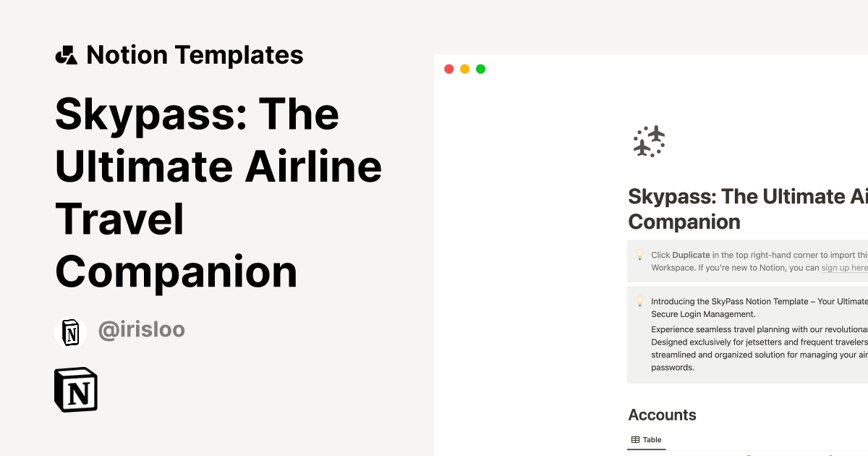Click the Accounts section heading

pyautogui.click(x=662, y=415)
